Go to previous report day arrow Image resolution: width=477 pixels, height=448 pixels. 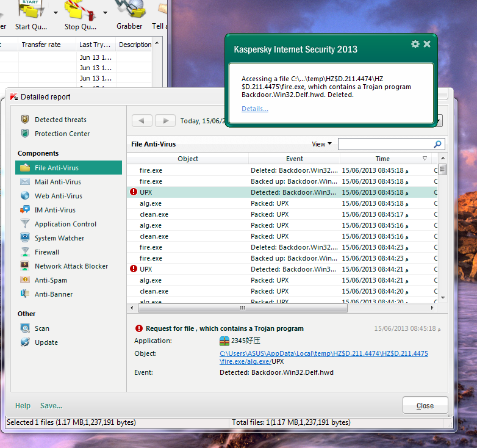(x=142, y=121)
